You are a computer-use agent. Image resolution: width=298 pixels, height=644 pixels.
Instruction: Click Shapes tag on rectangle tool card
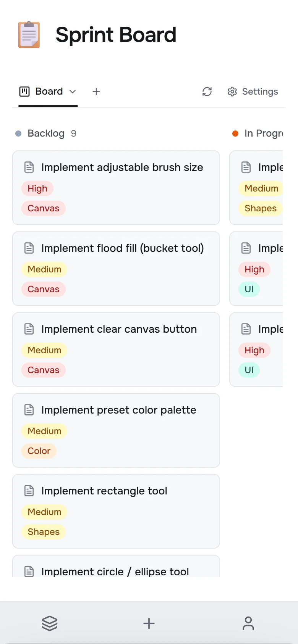(x=44, y=532)
